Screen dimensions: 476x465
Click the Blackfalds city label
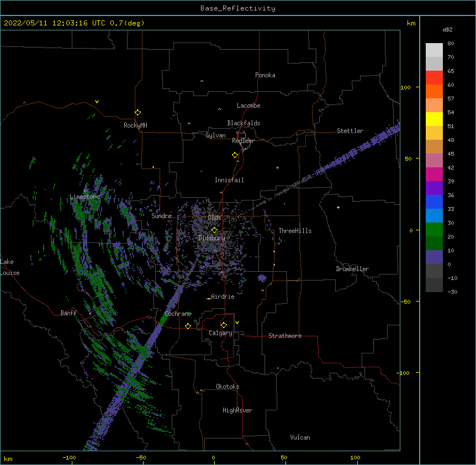coord(244,123)
